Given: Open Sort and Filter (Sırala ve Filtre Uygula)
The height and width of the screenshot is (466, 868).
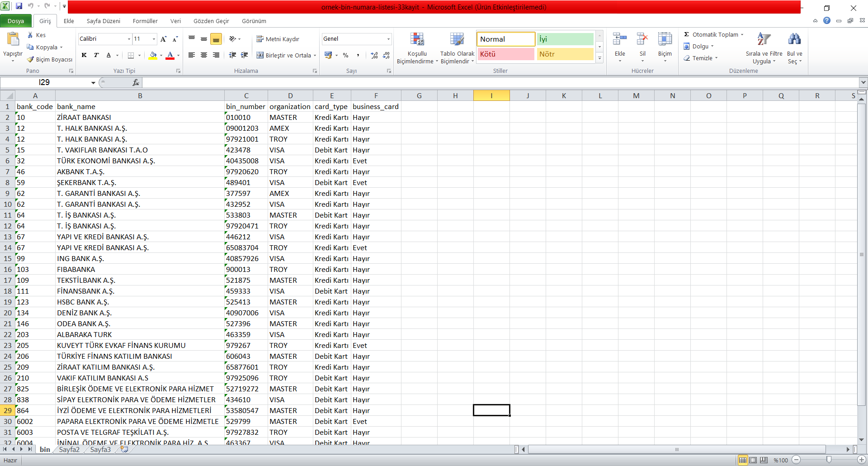Looking at the screenshot, I should pos(764,48).
